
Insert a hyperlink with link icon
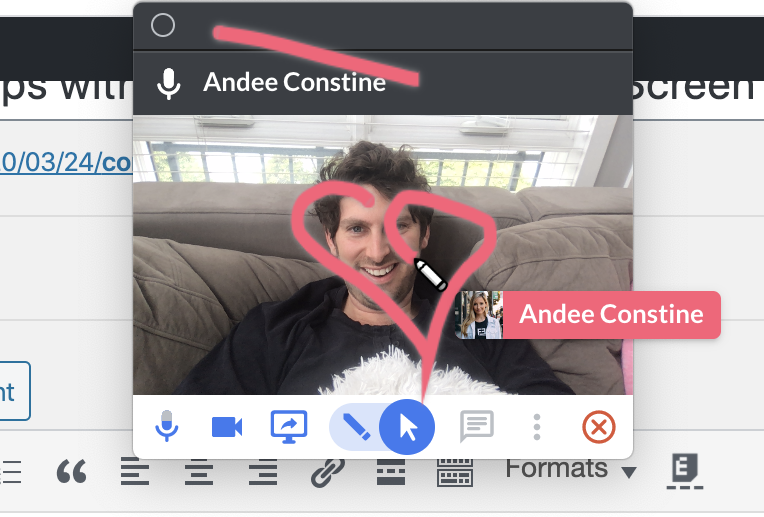(x=327, y=471)
